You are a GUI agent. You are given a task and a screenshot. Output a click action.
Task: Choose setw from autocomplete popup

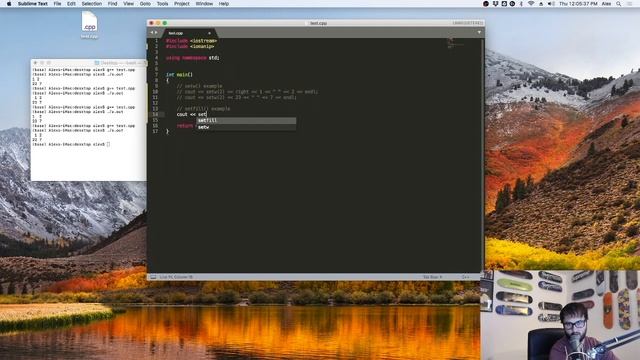(246, 127)
